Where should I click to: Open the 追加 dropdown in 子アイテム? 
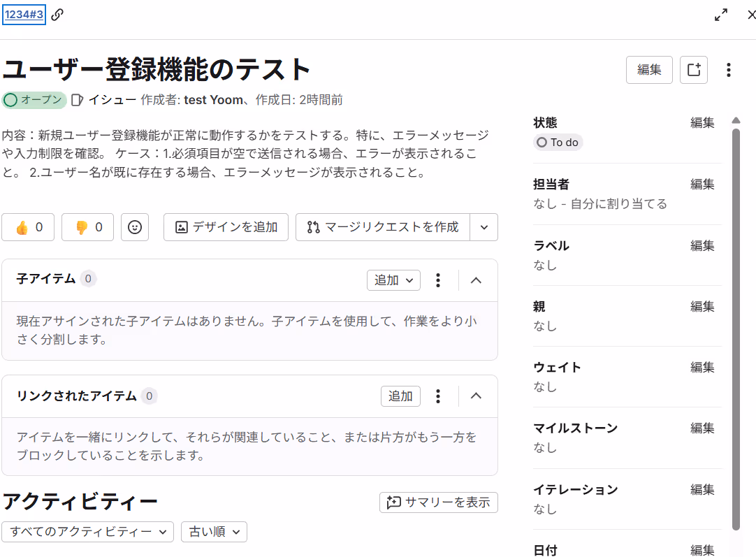[393, 280]
